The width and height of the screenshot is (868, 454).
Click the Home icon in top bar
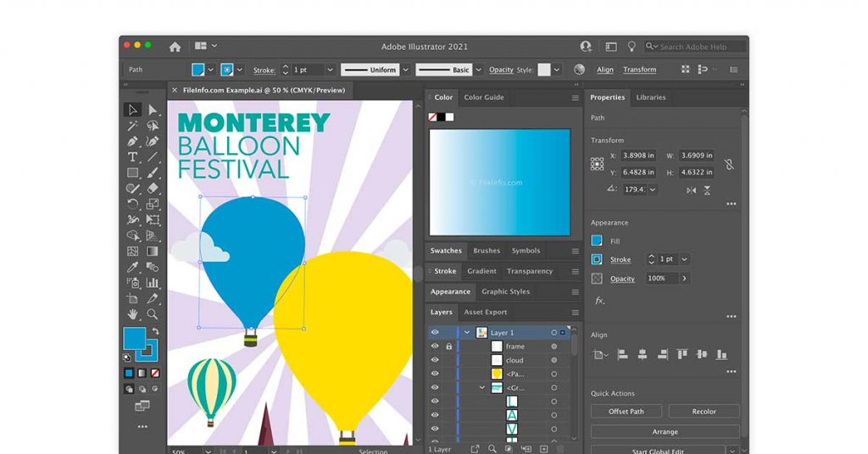(175, 47)
